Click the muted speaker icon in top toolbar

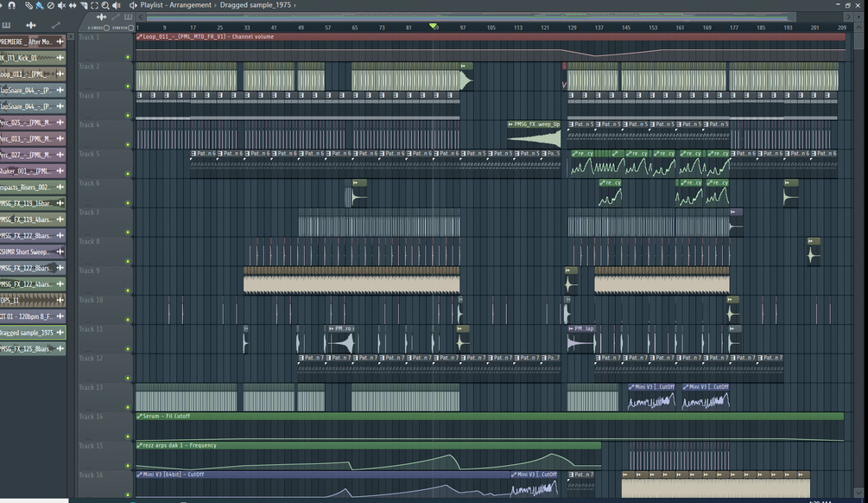pyautogui.click(x=61, y=5)
